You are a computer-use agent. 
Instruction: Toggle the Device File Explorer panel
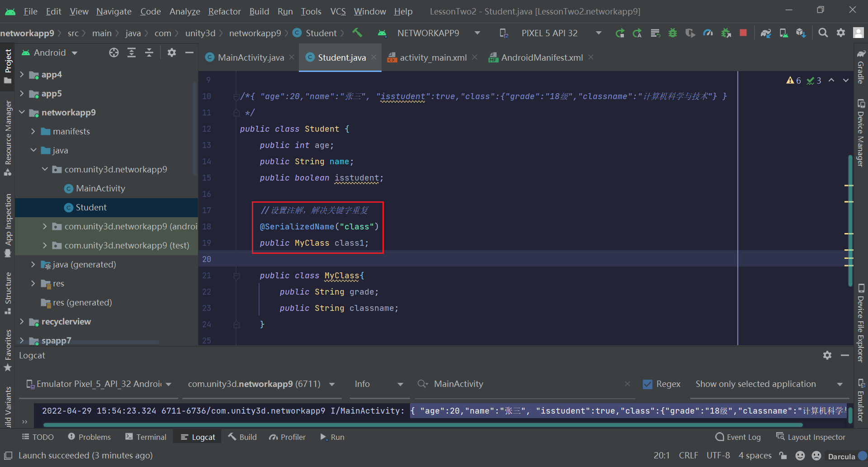pyautogui.click(x=861, y=323)
